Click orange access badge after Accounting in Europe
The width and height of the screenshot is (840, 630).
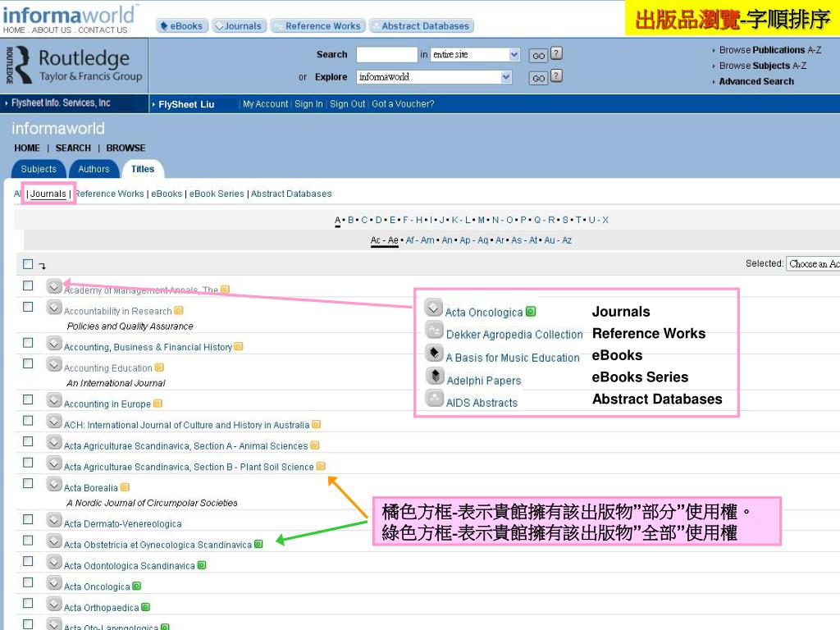(x=157, y=404)
